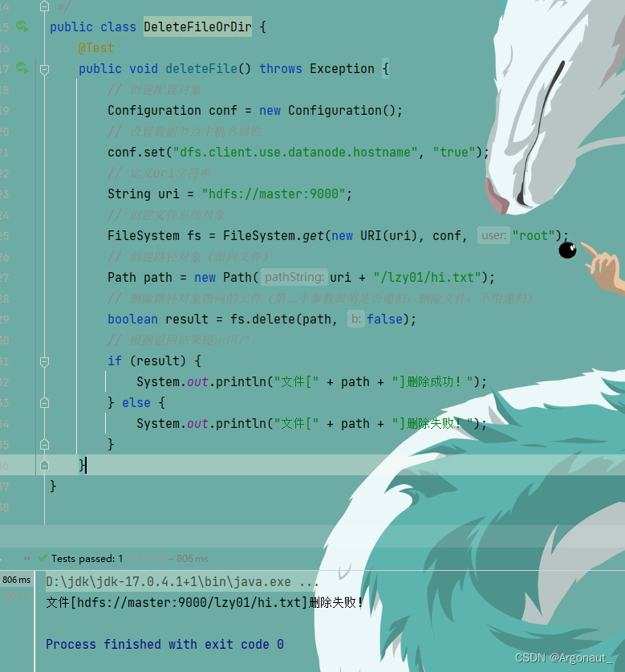Click the boolean keyword on result line
The width and height of the screenshot is (625, 672).
(133, 319)
